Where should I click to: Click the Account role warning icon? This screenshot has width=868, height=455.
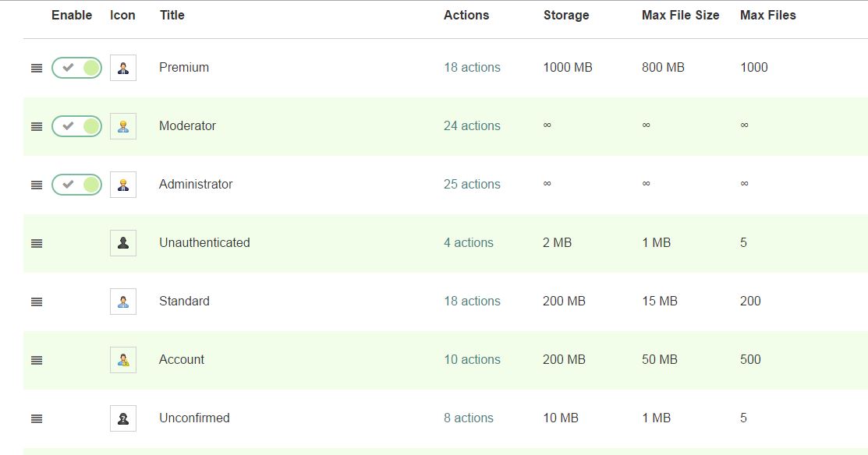coord(123,360)
